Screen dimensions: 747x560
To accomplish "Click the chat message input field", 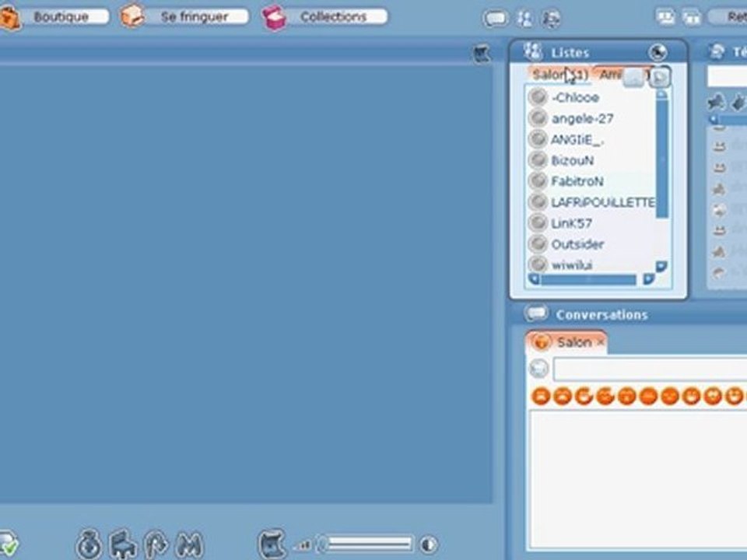I will tap(650, 369).
